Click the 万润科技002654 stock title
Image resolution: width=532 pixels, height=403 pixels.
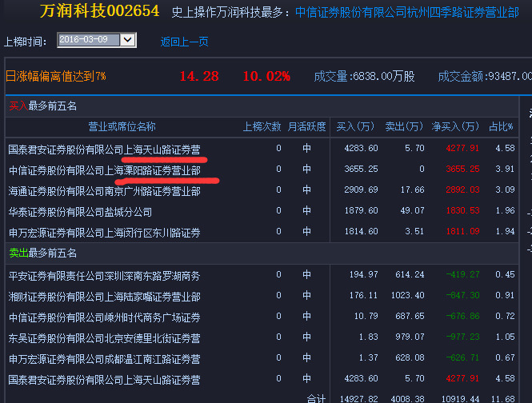pos(99,11)
